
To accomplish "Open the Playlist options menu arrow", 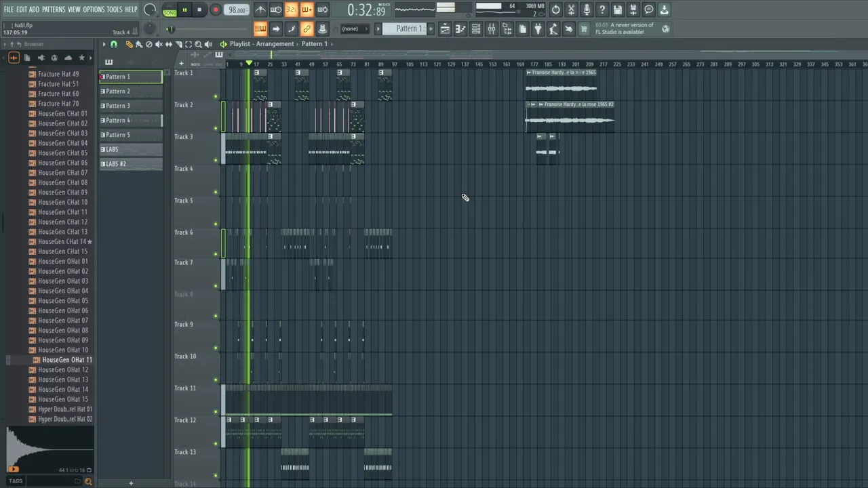I will [104, 44].
